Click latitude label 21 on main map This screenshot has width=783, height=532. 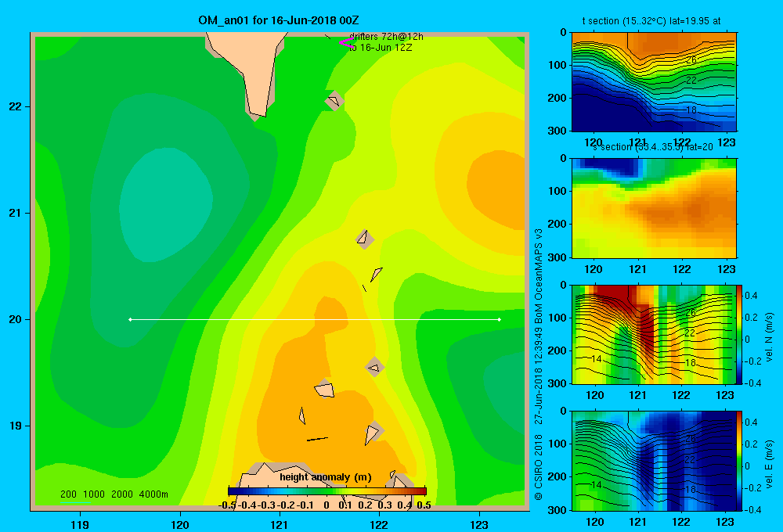(x=16, y=213)
